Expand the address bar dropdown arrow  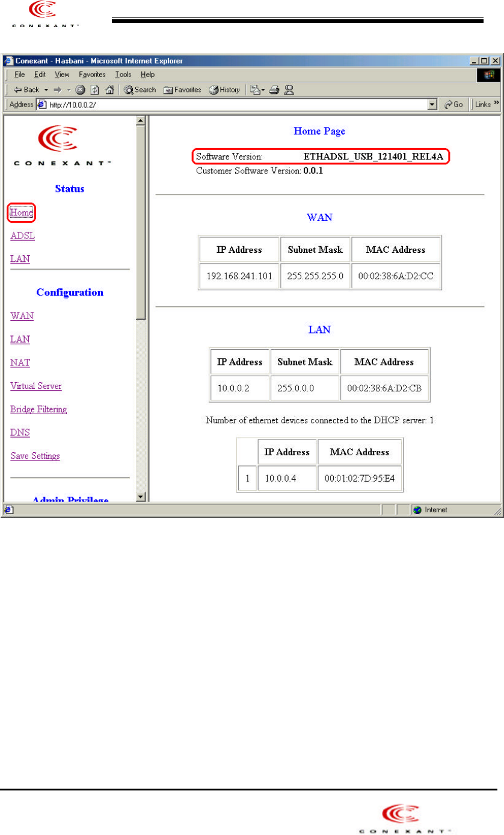tap(432, 105)
